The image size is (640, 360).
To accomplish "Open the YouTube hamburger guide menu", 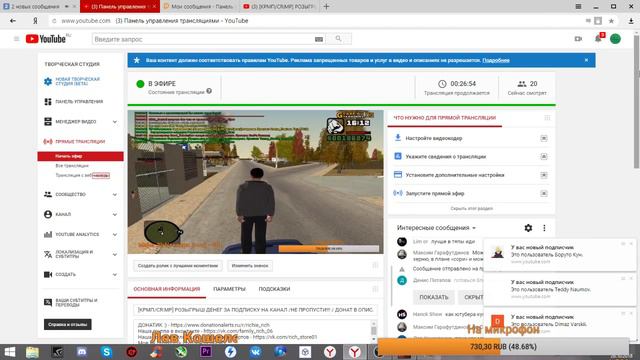I will (16, 39).
